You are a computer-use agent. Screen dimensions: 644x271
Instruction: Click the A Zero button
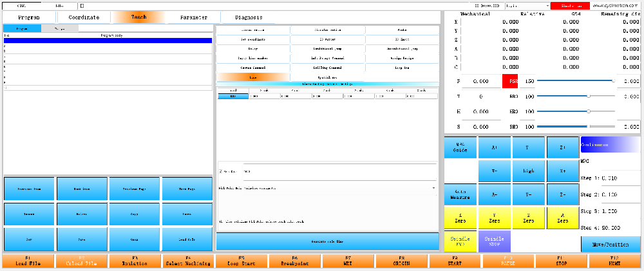pyautogui.click(x=563, y=218)
